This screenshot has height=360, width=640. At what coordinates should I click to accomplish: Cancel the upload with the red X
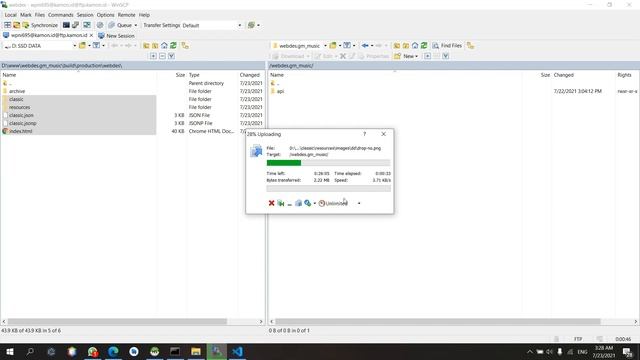coord(271,203)
